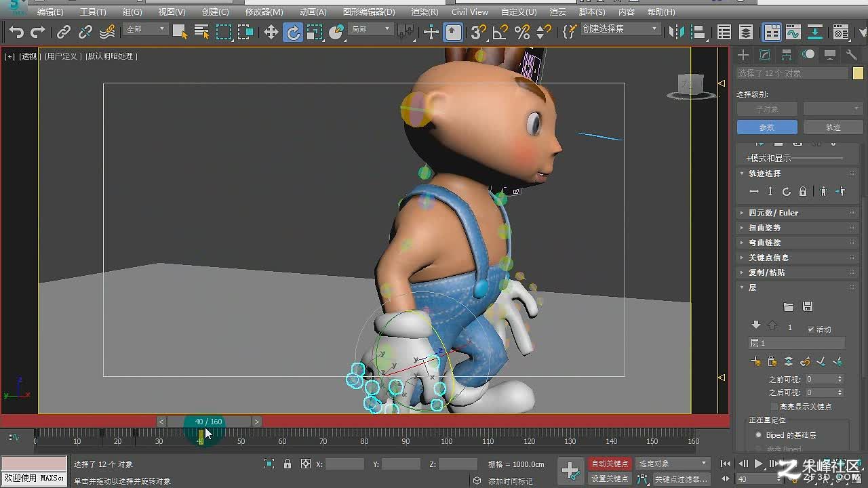Toggle the Angle Snap button
This screenshot has width=868, height=488.
click(x=500, y=32)
